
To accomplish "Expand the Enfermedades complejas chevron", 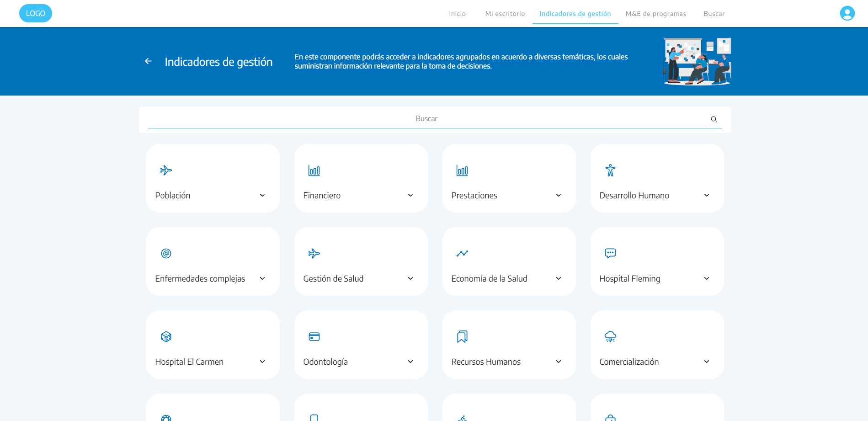I will pos(262,278).
